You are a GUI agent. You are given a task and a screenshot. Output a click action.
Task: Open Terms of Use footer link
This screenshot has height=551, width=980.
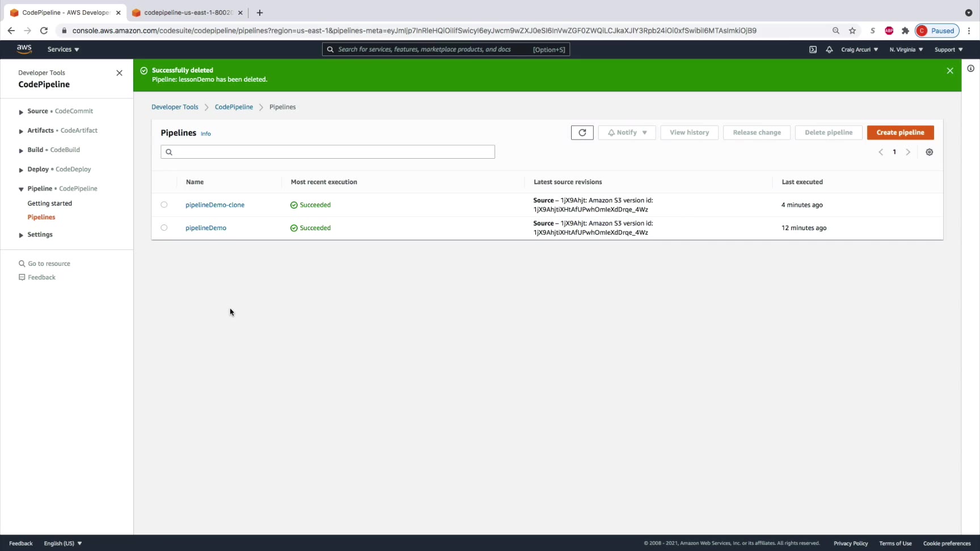point(895,543)
